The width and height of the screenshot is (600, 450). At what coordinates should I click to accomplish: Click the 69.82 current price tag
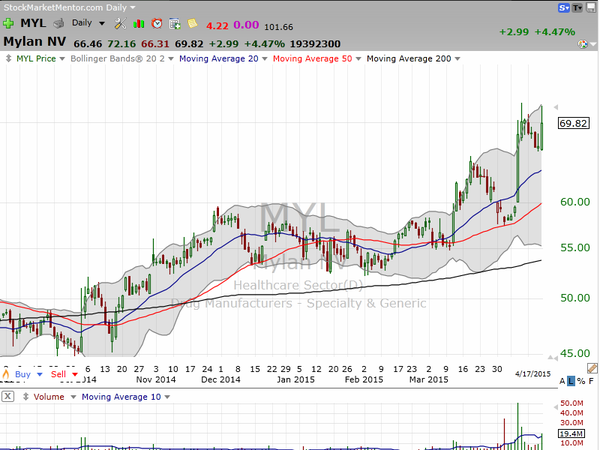click(573, 123)
